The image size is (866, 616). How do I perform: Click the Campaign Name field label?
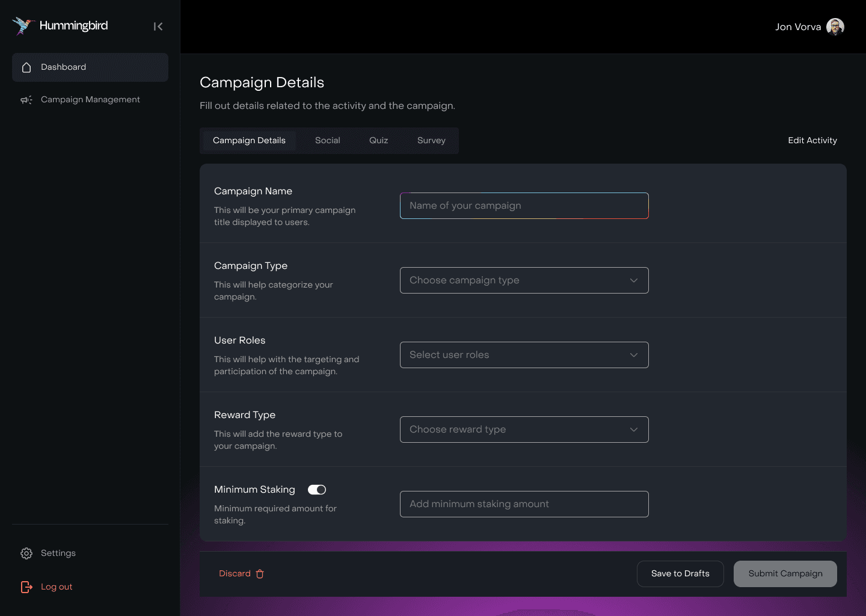click(253, 191)
